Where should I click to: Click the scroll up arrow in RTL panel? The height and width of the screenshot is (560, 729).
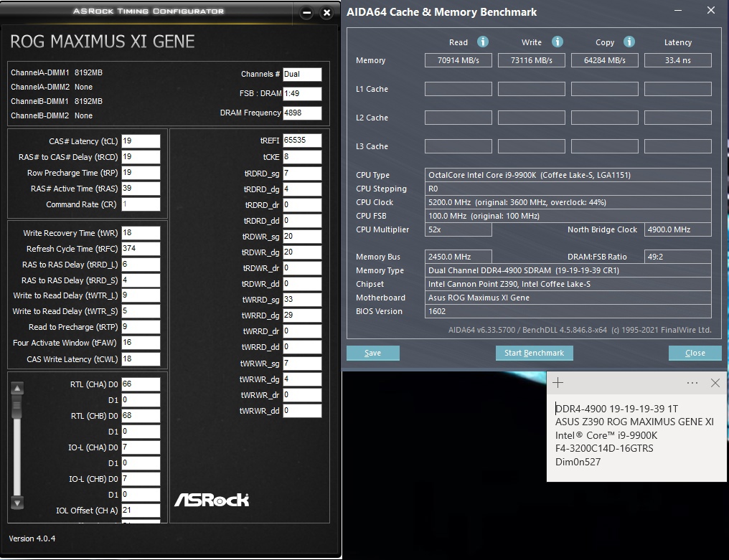click(x=17, y=388)
